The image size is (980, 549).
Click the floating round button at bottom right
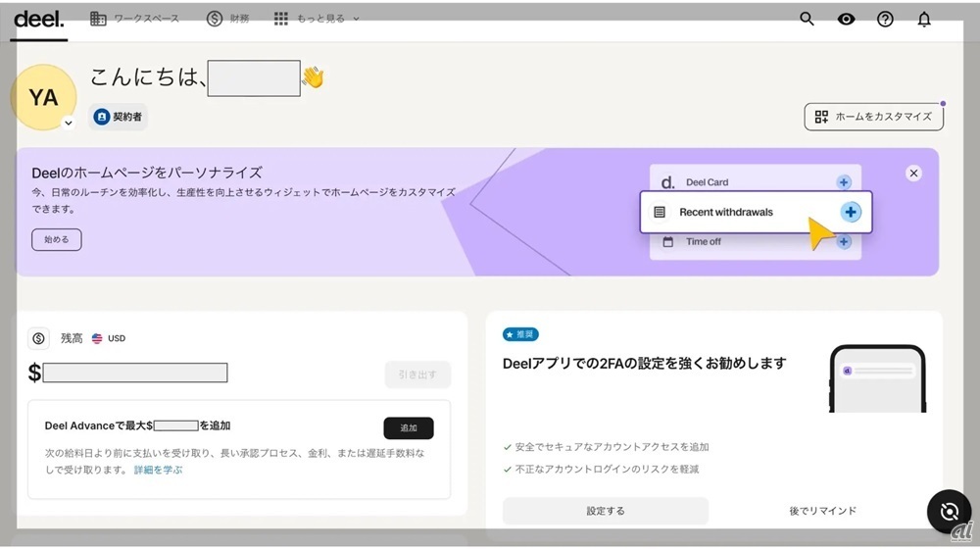[948, 511]
